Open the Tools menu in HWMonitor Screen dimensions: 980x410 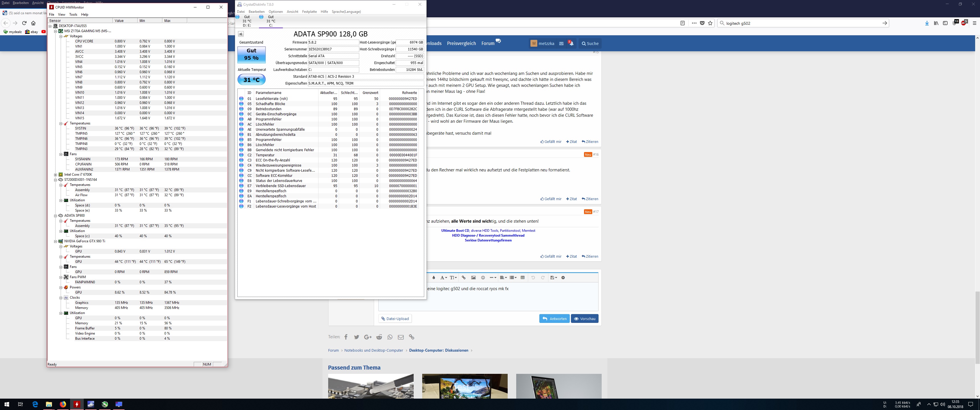click(73, 15)
